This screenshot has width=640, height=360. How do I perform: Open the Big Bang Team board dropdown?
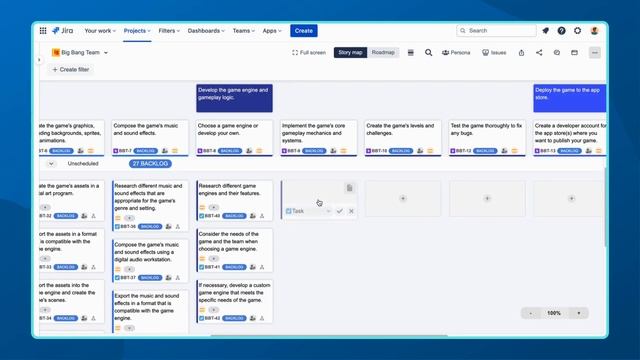106,53
